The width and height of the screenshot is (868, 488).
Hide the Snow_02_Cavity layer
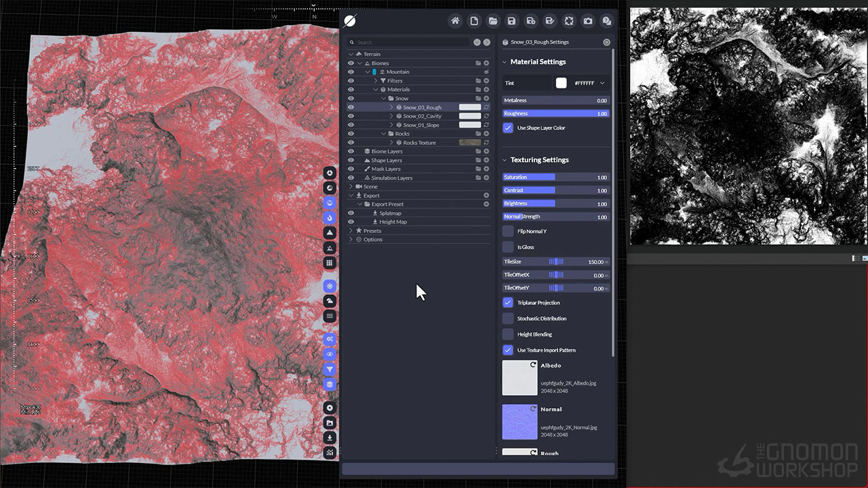[x=351, y=117]
